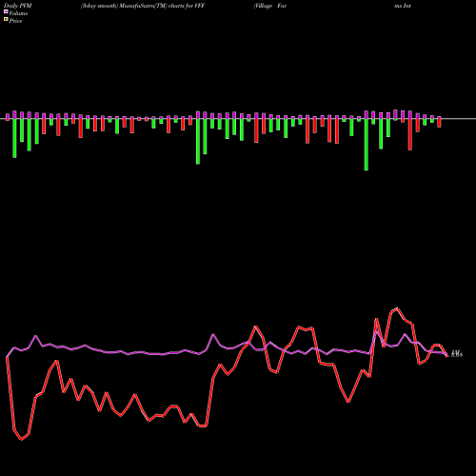Click the Volume legend color swatch
This screenshot has width=476, height=476.
tap(6, 12)
